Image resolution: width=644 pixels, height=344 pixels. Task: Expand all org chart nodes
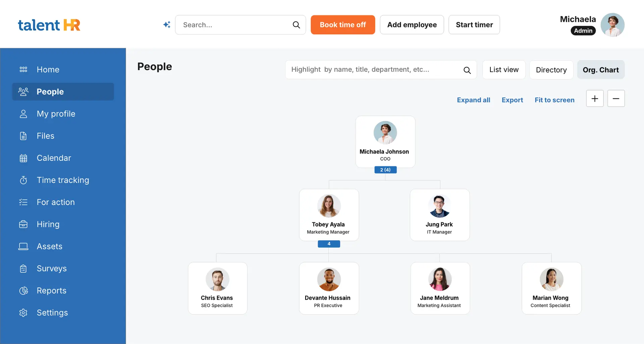pos(473,100)
